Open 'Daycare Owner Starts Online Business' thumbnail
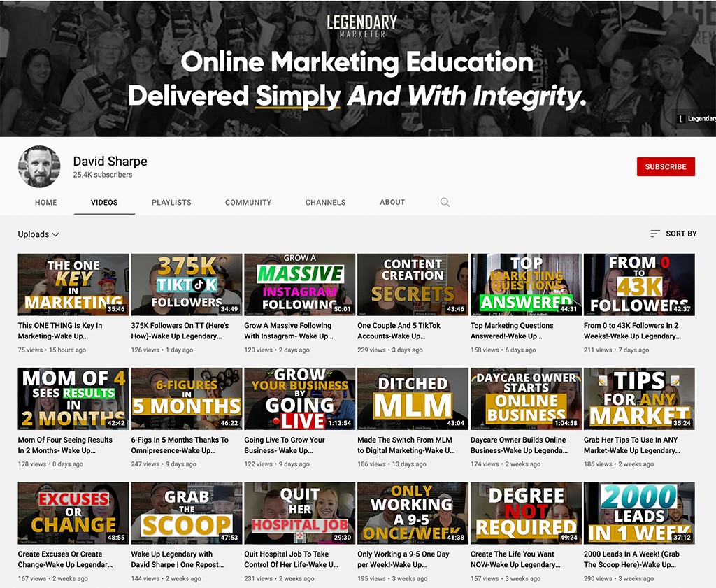This screenshot has width=716, height=588. tap(526, 399)
